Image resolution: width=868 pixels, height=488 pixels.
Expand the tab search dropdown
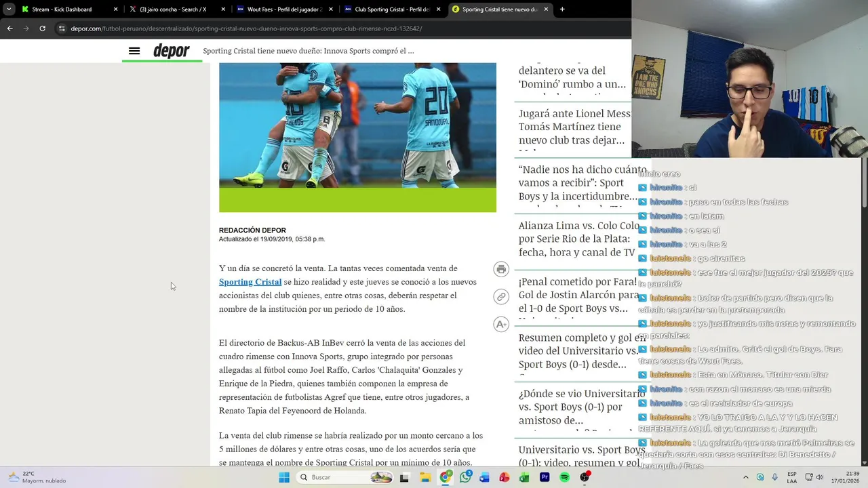[9, 9]
